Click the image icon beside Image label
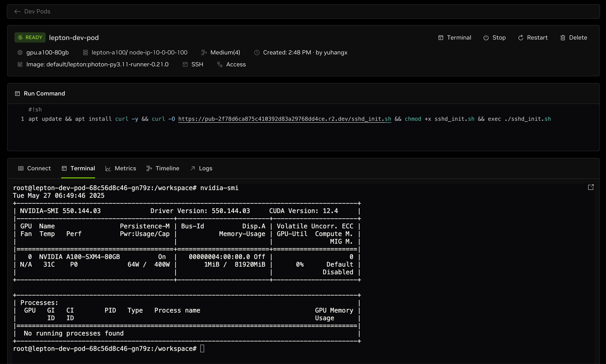This screenshot has width=606, height=364. tap(20, 64)
